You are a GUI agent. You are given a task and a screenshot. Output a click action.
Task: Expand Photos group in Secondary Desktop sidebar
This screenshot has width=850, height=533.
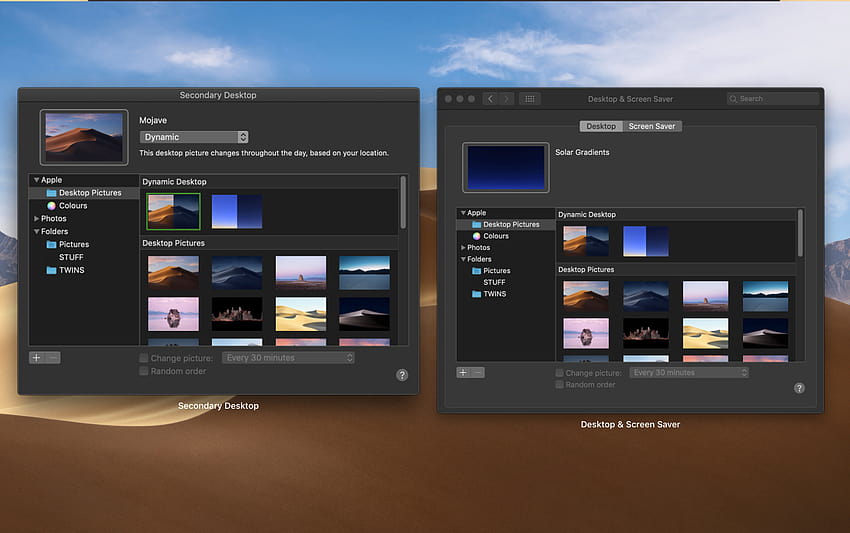click(36, 219)
